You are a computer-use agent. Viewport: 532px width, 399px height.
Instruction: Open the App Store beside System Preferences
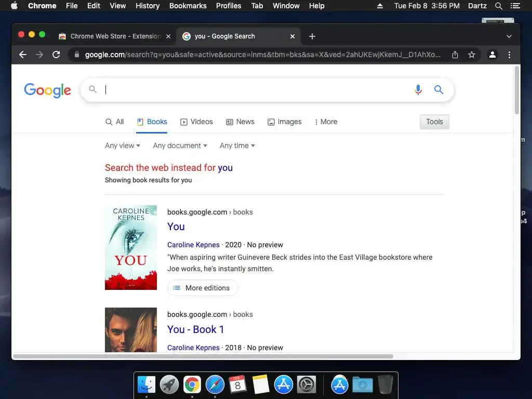283,385
